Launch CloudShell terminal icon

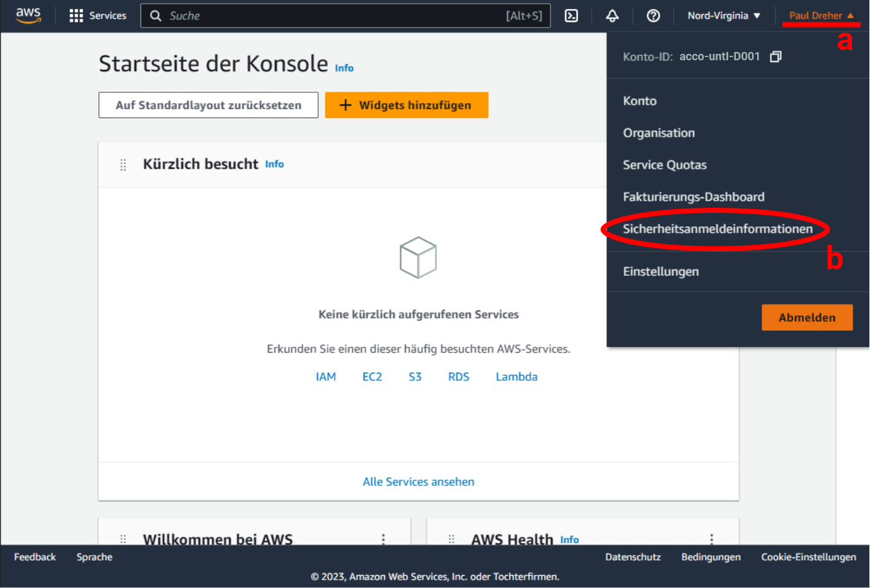[571, 16]
